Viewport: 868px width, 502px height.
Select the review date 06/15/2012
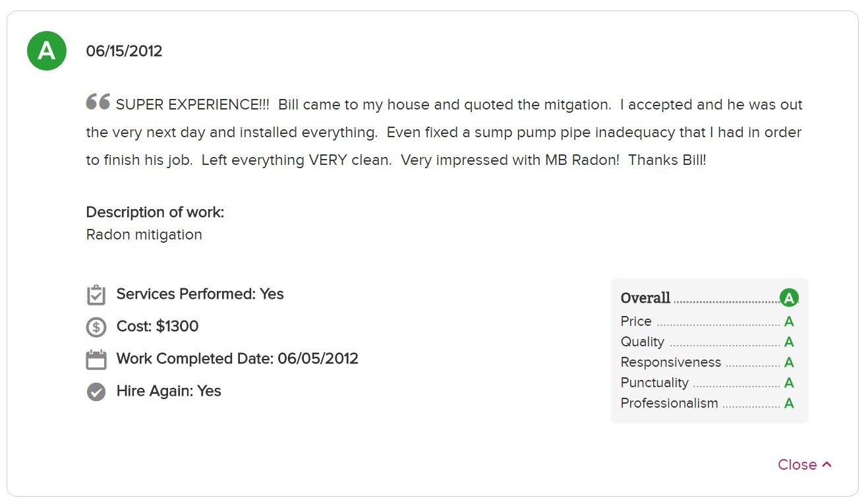124,51
